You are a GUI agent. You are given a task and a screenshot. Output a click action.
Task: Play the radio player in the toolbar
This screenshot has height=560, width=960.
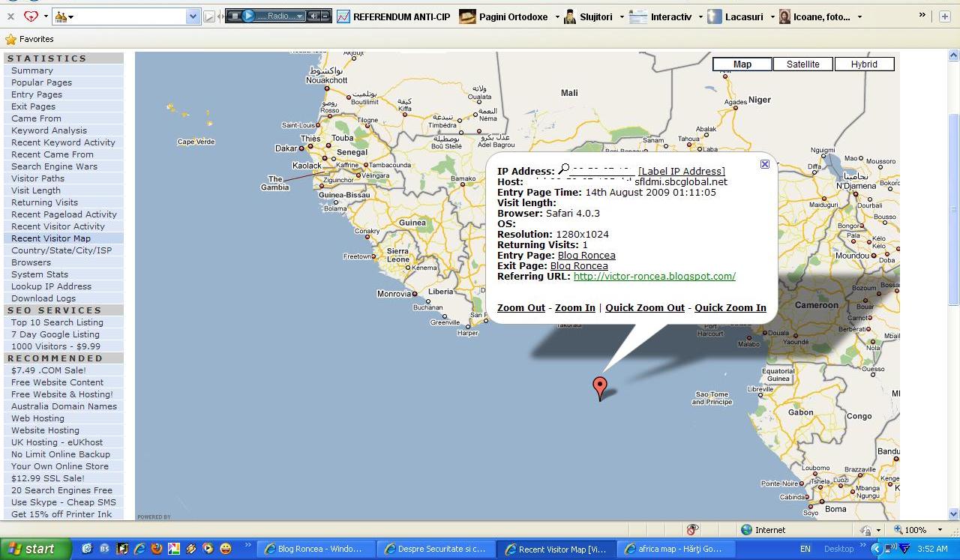248,16
